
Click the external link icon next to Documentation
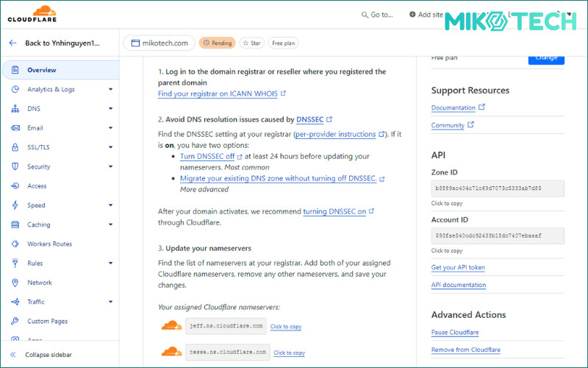pyautogui.click(x=482, y=107)
